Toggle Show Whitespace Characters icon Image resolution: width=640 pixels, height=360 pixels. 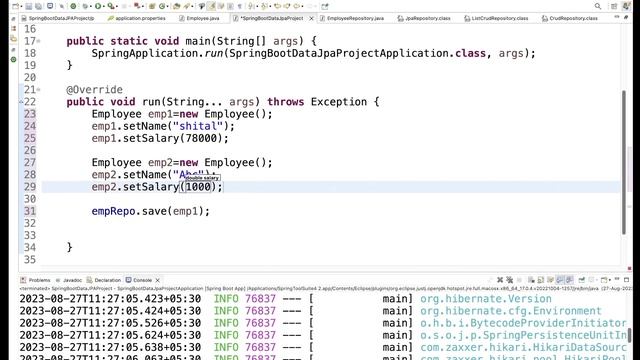pos(240,7)
